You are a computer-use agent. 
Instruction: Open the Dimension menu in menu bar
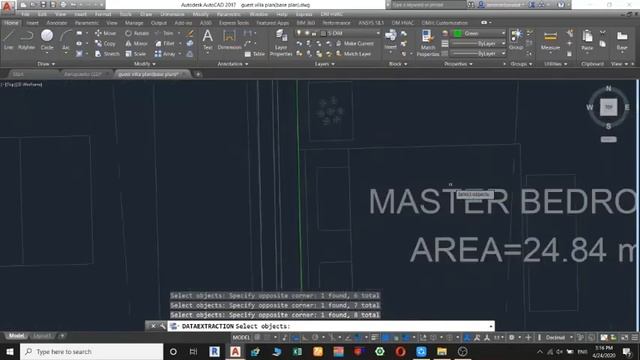point(172,14)
